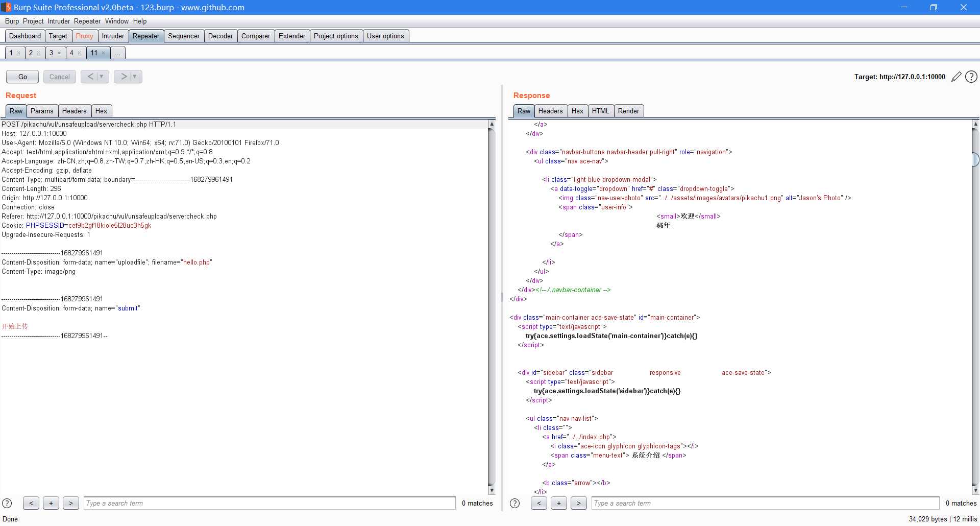Screen dimensions: 980x526
Task: Open the Help menu
Action: click(140, 21)
